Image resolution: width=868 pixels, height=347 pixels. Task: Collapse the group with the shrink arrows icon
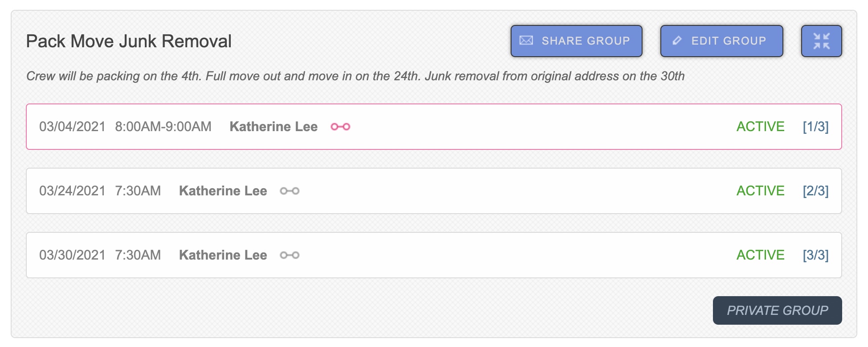coord(821,41)
